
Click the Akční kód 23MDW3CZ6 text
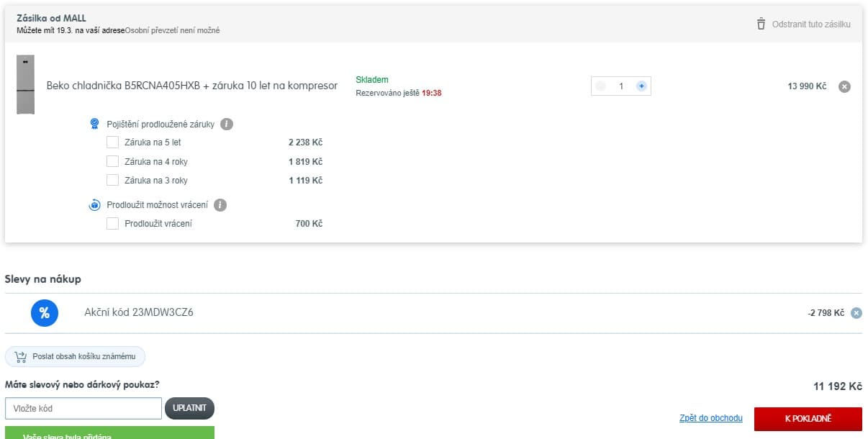tap(139, 312)
